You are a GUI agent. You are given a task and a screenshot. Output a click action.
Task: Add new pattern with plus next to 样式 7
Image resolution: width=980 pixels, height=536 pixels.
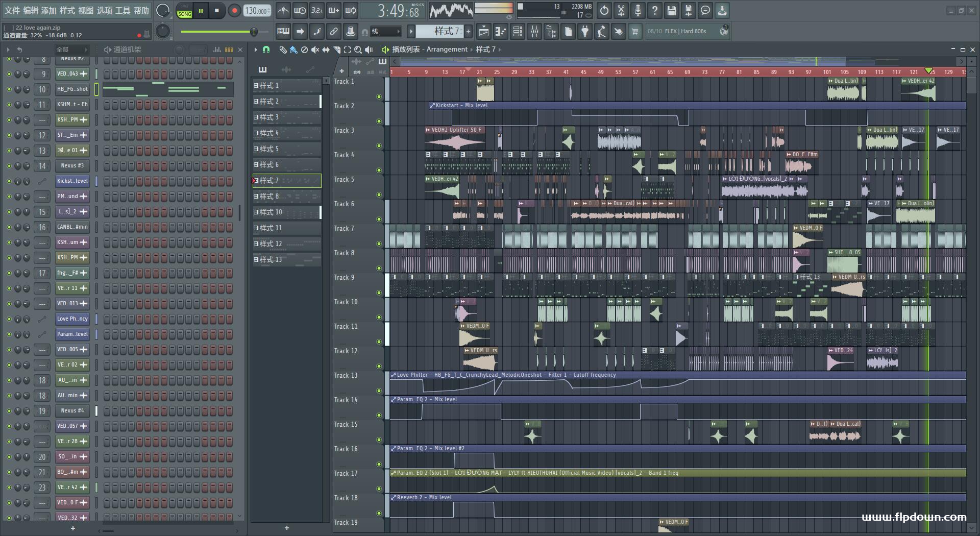(x=468, y=32)
